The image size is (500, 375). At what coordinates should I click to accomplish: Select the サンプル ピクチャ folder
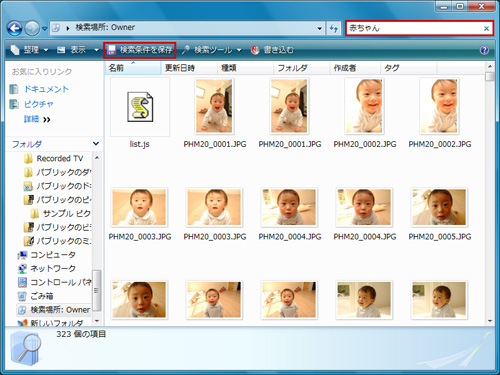(66, 213)
